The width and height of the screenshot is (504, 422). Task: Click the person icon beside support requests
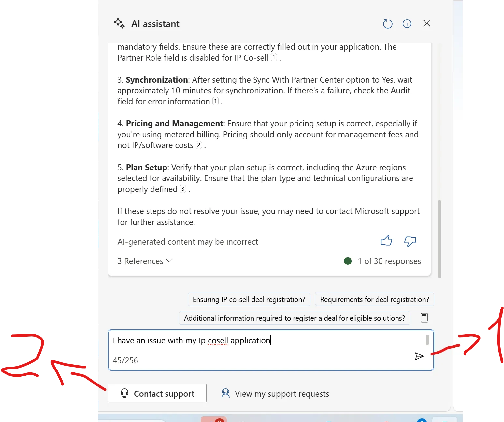tap(225, 393)
